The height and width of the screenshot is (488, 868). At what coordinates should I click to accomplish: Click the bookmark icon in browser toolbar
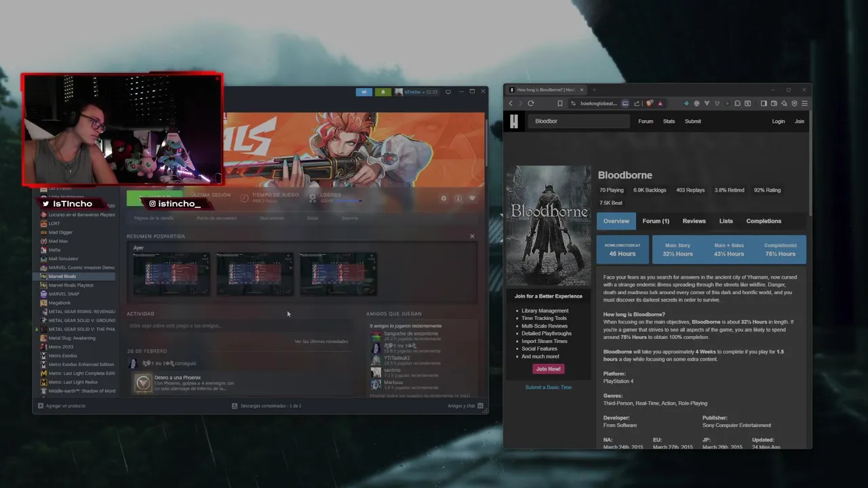click(x=560, y=103)
